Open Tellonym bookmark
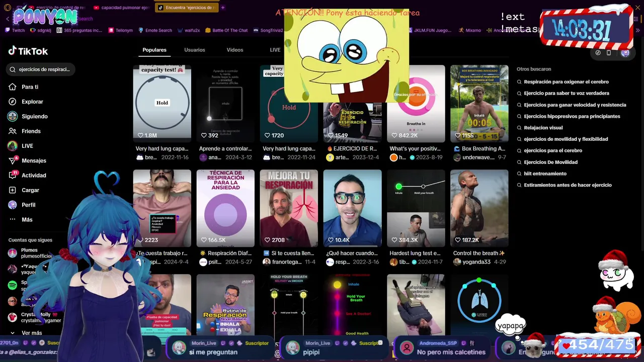The image size is (644, 362). [121, 30]
